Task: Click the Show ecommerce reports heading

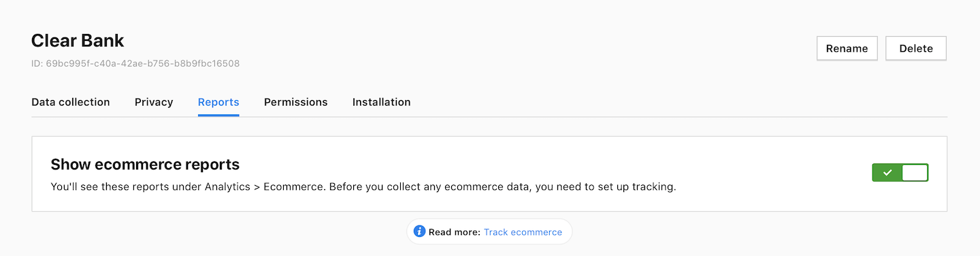Action: 145,164
